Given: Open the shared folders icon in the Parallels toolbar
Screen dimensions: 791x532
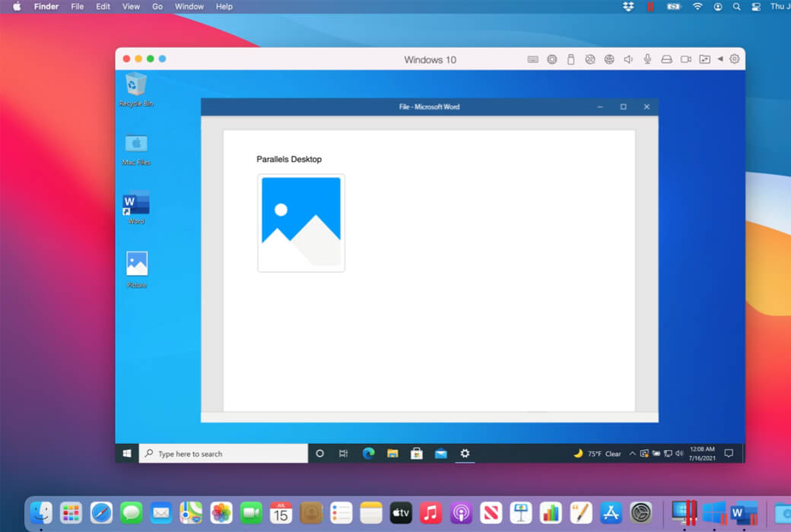Looking at the screenshot, I should coord(705,59).
